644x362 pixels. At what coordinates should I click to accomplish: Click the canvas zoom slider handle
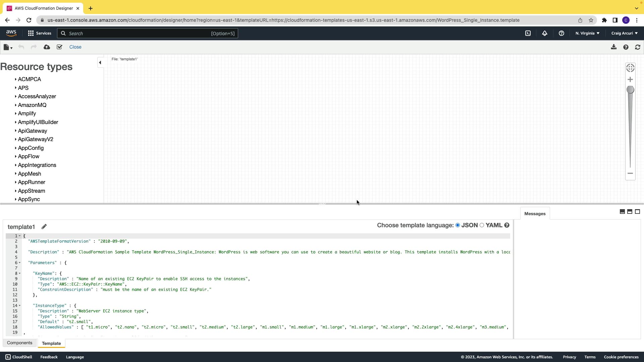point(630,90)
